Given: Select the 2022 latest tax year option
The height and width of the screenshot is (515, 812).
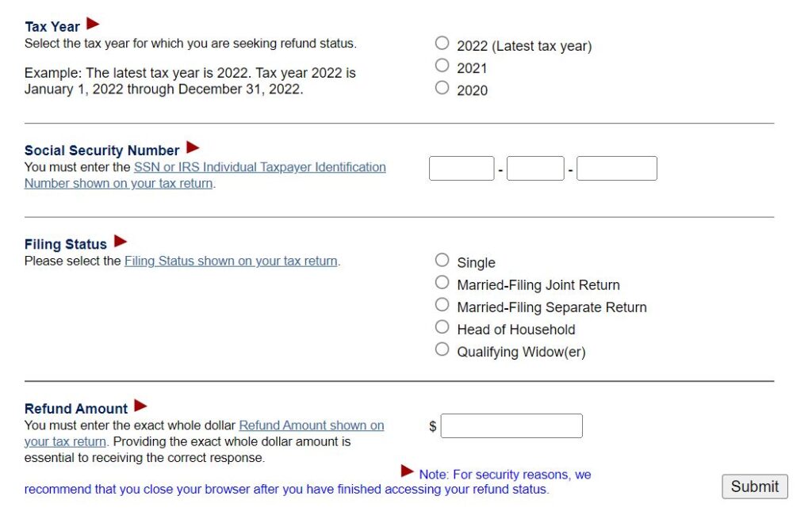Looking at the screenshot, I should [x=442, y=43].
